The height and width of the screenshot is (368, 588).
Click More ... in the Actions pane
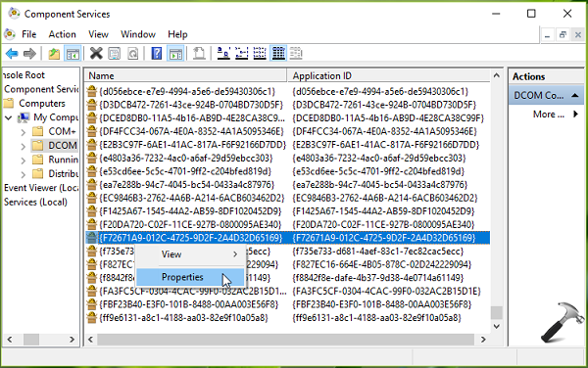click(x=549, y=115)
